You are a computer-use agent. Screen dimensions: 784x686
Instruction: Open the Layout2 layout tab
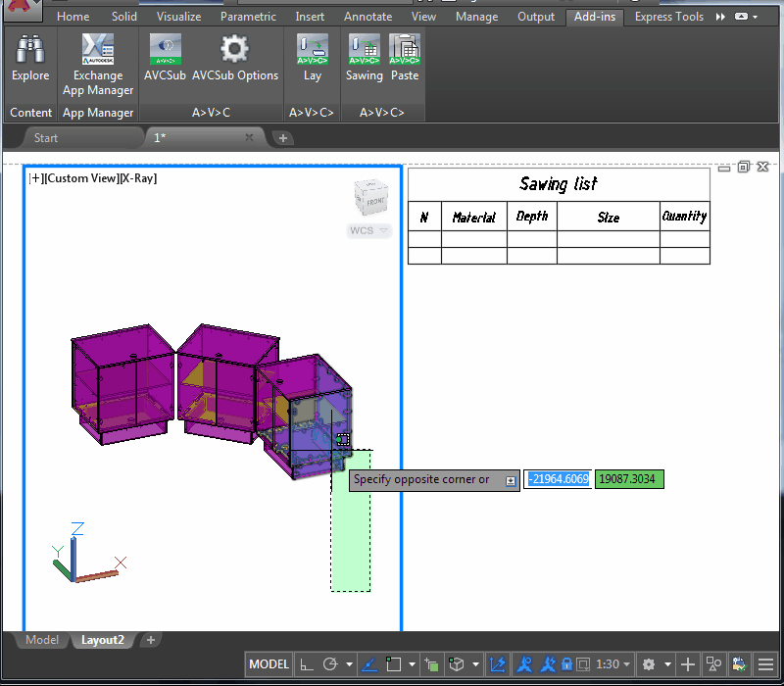102,640
